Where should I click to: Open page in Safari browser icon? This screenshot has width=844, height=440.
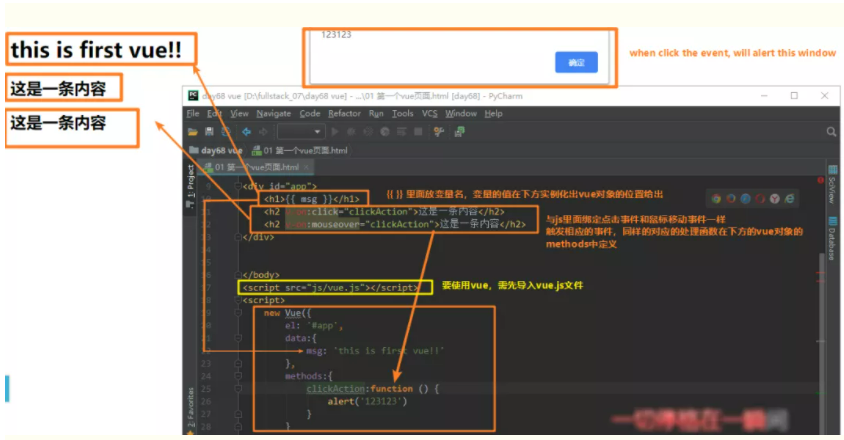(745, 199)
